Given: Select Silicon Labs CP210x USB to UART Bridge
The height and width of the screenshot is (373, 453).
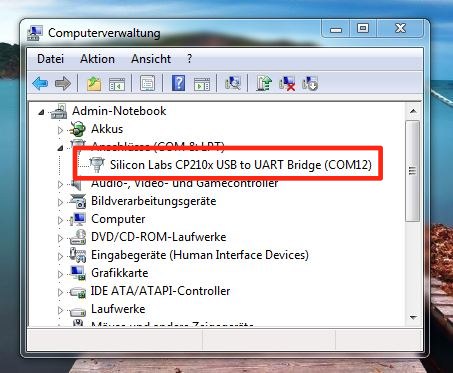Looking at the screenshot, I should pos(241,165).
